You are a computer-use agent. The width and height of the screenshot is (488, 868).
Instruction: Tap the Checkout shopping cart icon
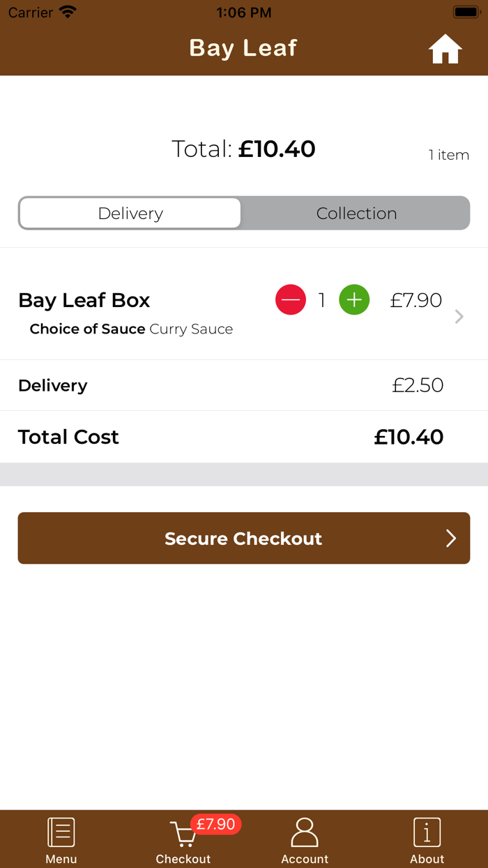pyautogui.click(x=183, y=835)
